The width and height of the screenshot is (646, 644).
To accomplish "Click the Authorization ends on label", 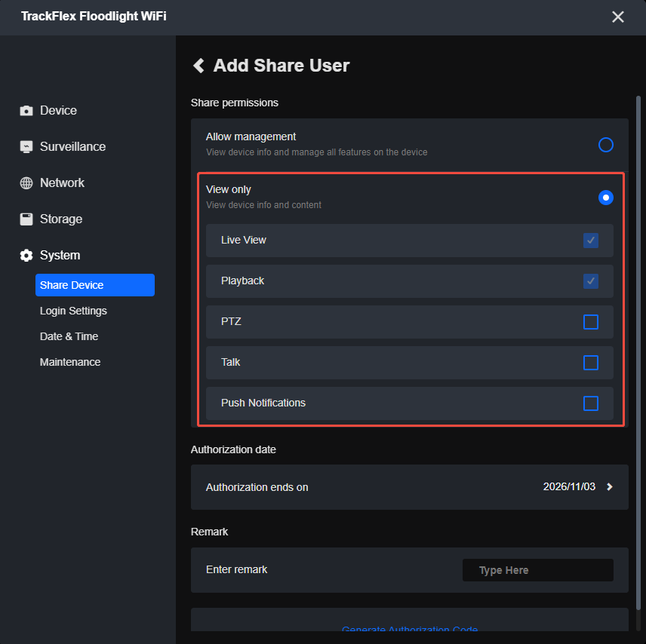I will [x=257, y=488].
